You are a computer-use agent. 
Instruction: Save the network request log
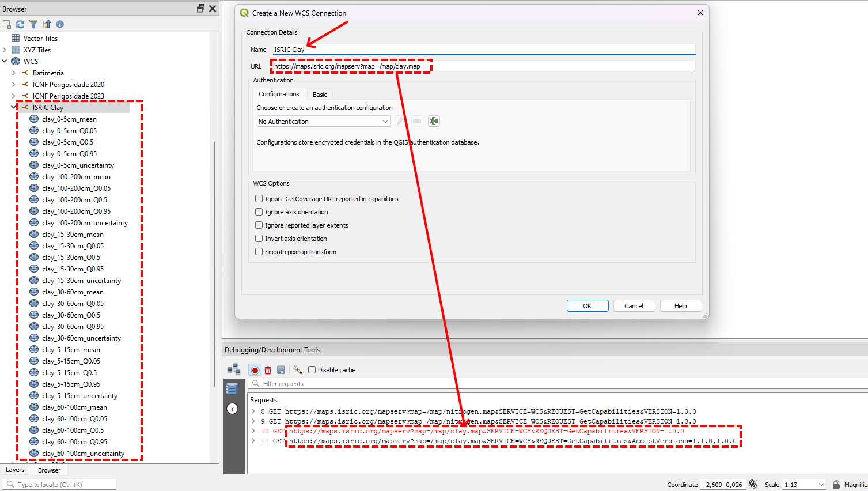click(x=281, y=369)
